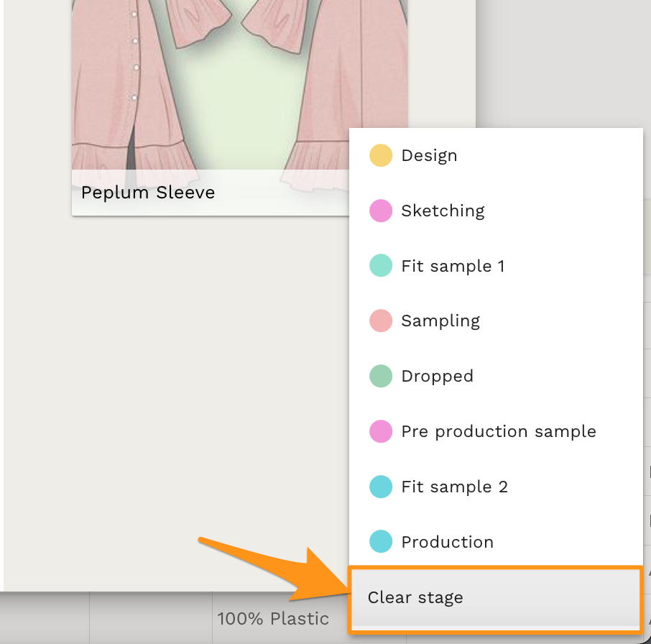Select the Design stage option

429,156
